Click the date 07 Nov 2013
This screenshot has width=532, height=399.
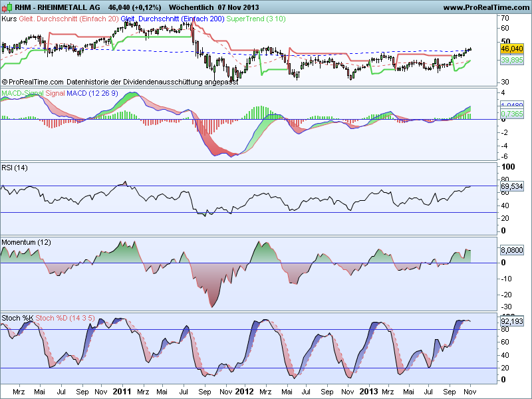239,7
